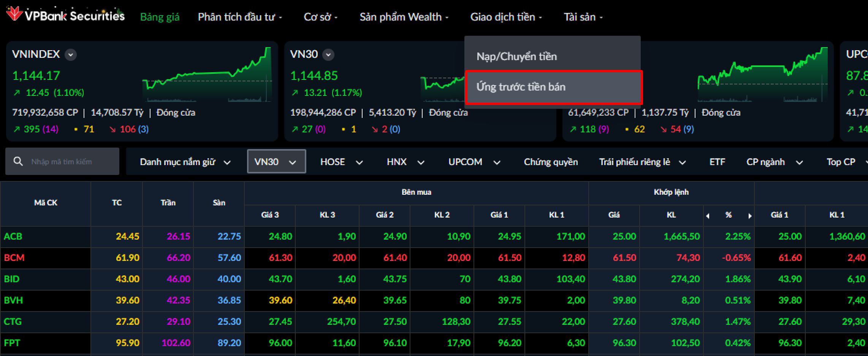Click right arrow beside percent column
The image size is (868, 356).
[749, 216]
